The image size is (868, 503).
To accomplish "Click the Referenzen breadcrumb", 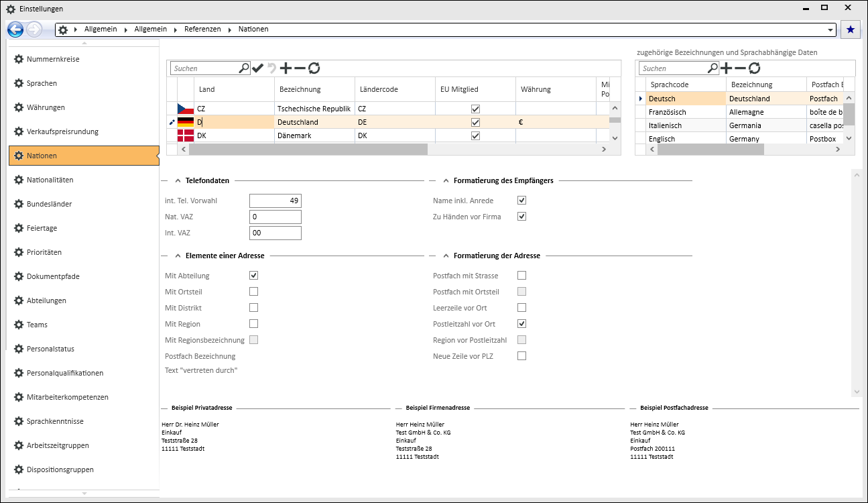I will [202, 30].
